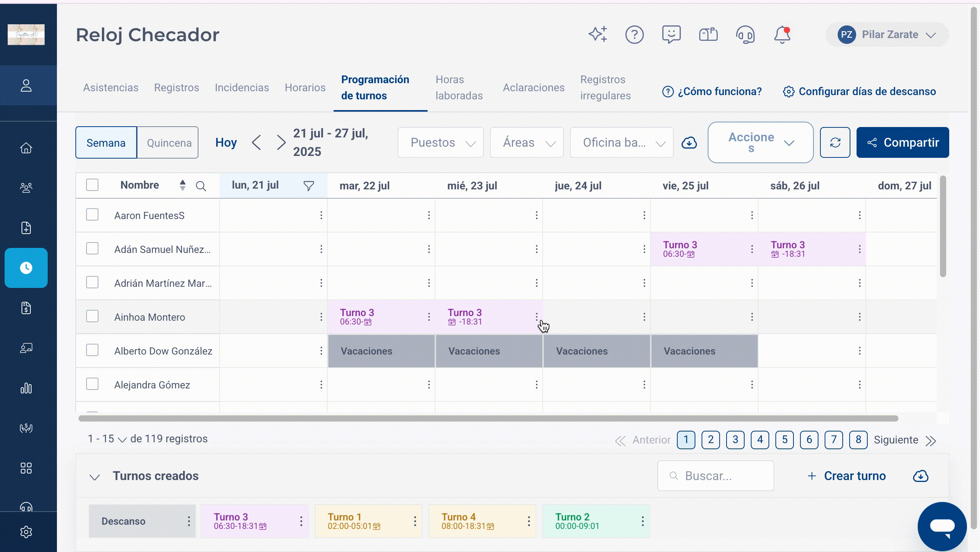Open the headset support icon in header

point(745,35)
